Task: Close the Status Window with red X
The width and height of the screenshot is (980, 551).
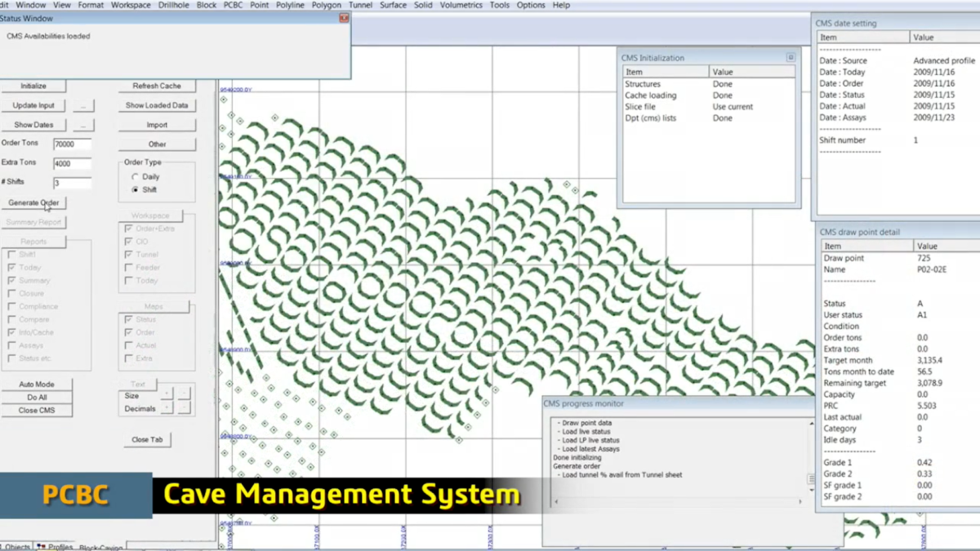Action: 344,18
